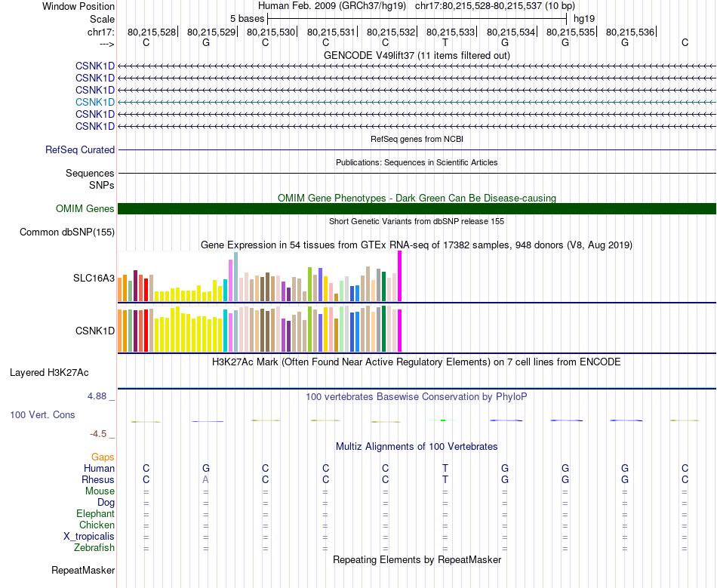Click the OMIM Gene Phenotypes track title

(417, 198)
